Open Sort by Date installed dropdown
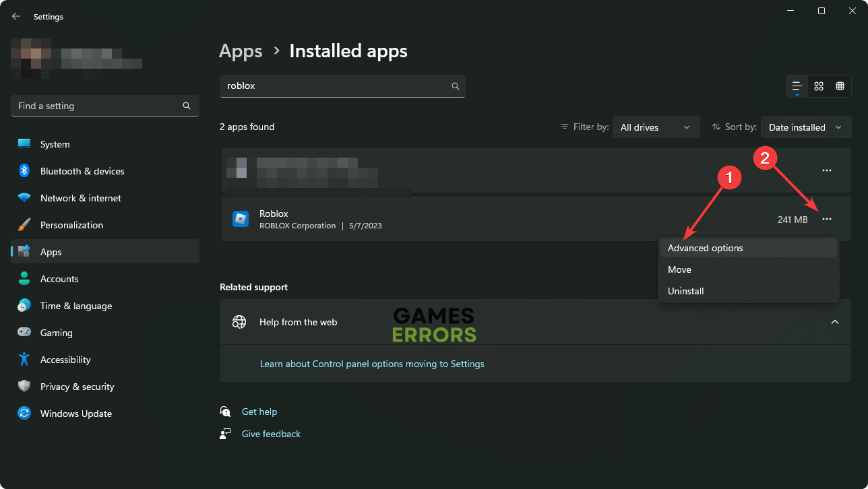The height and width of the screenshot is (489, 868). tap(805, 127)
